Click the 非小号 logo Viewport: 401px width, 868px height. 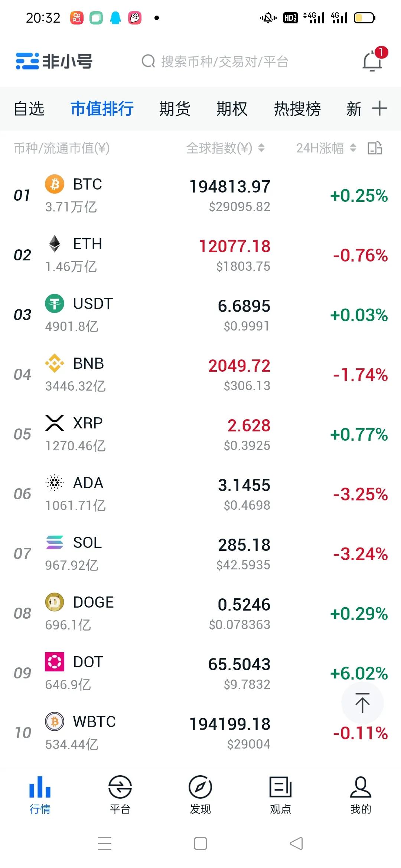click(x=54, y=61)
